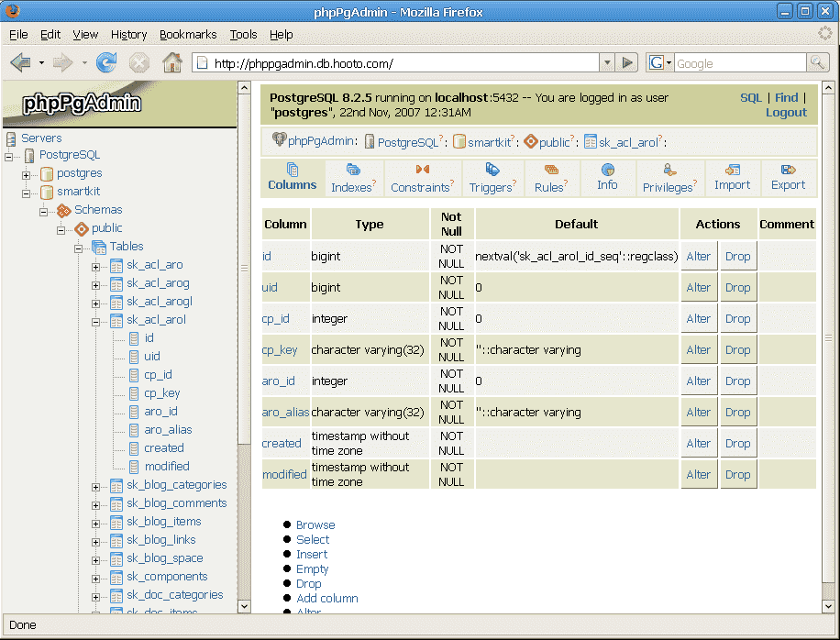840x640 pixels.
Task: Click the main panel scrollbar down arrow
Action: coord(828,606)
